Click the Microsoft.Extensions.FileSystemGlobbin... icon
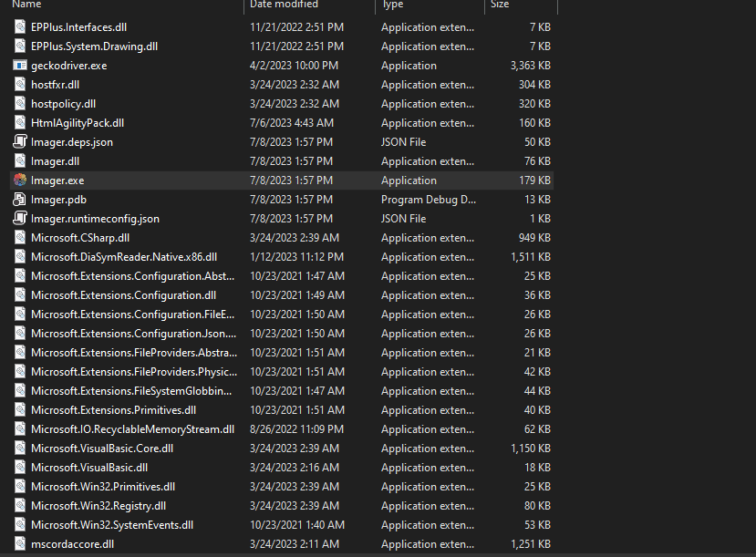756x557 pixels. 20,391
